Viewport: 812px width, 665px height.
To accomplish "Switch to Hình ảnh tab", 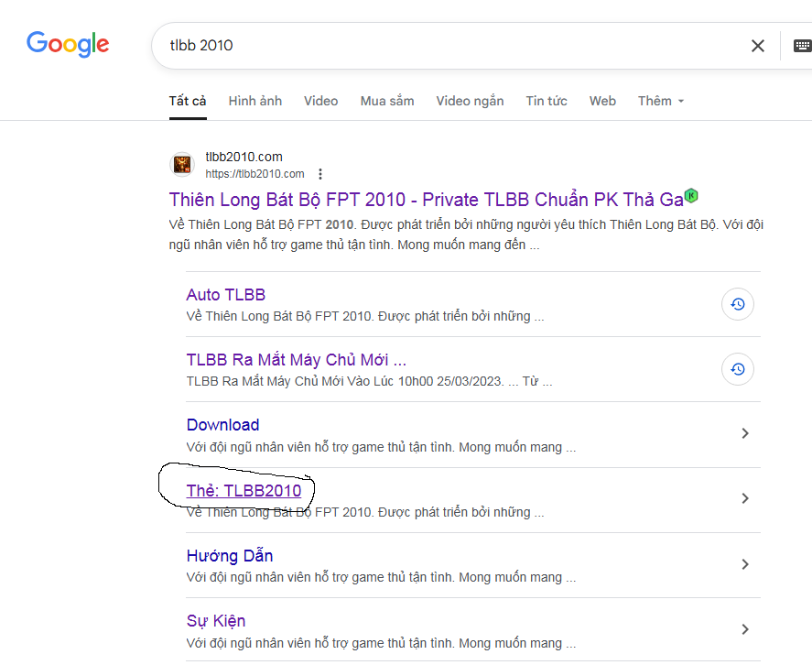I will click(255, 101).
